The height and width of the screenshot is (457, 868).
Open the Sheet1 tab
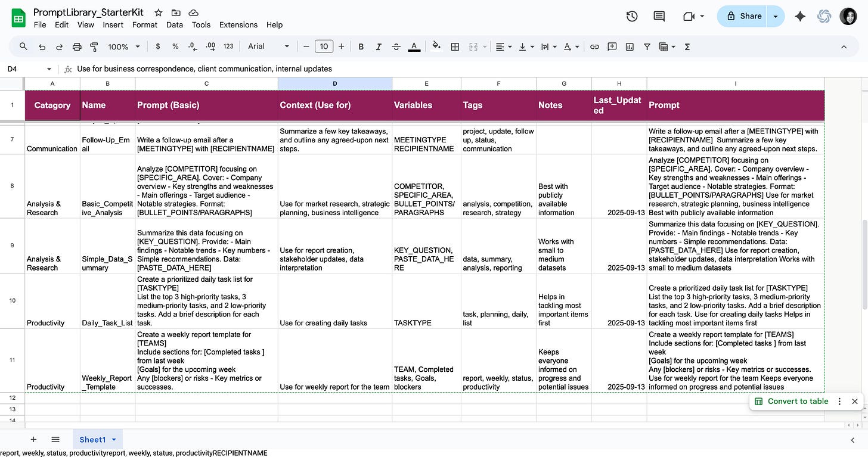point(98,440)
